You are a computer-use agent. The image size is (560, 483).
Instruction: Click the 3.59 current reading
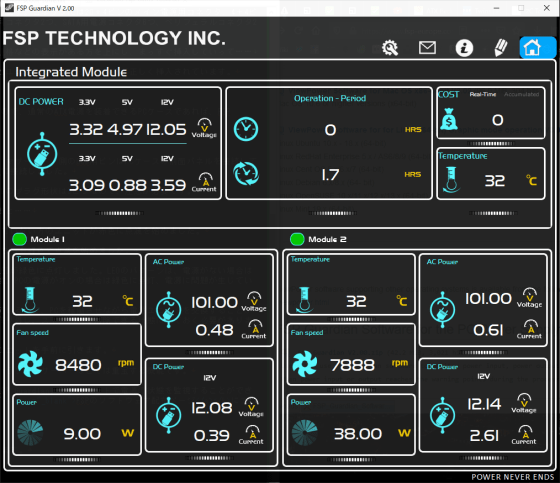coord(168,185)
